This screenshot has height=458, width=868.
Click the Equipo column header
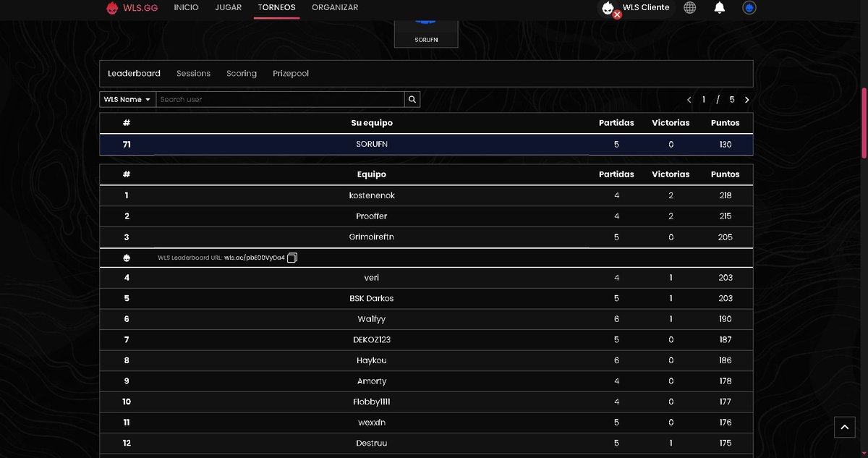click(x=372, y=174)
